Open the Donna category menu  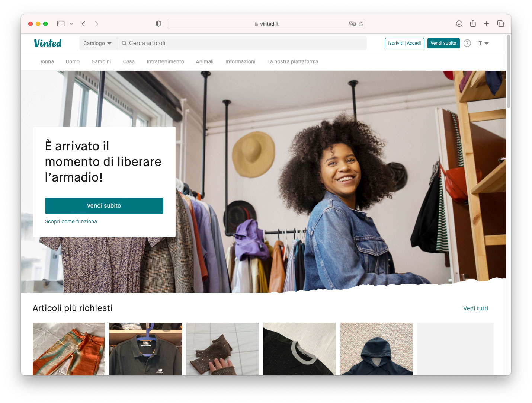(46, 61)
